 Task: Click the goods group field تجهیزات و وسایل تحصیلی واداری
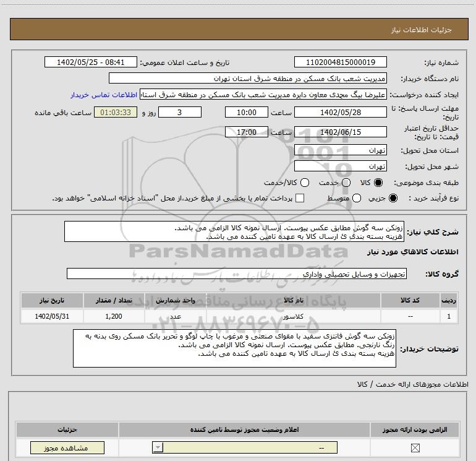237,274
